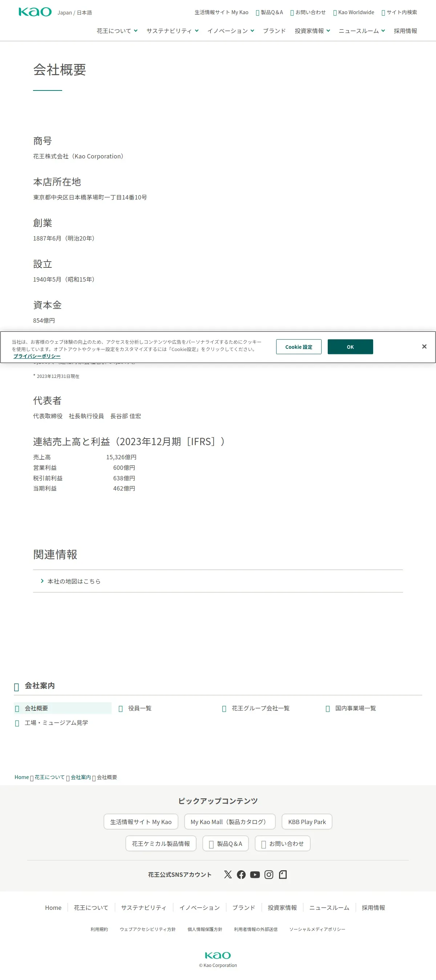
Task: Click the 生活情報サイト My Kao pickup button
Action: tap(141, 821)
